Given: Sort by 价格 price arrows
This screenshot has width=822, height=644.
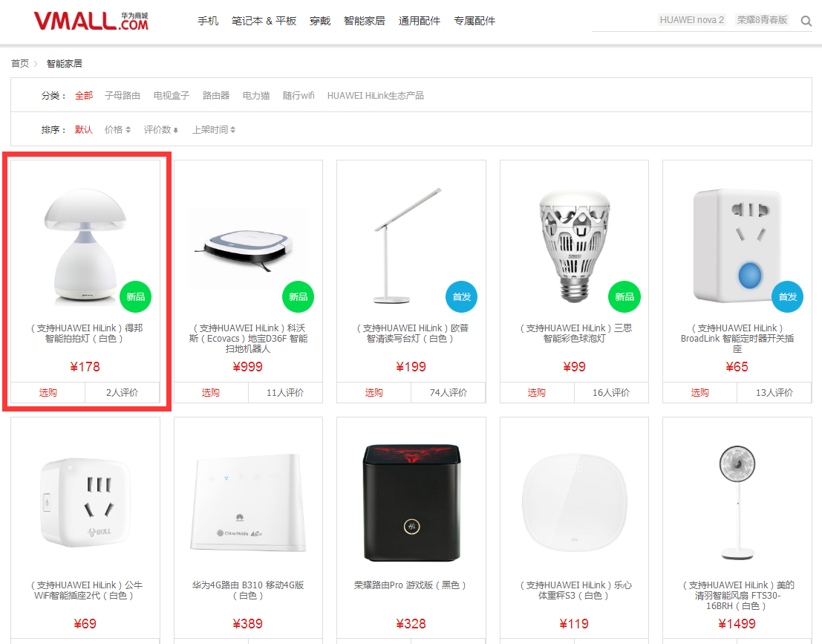Looking at the screenshot, I should (x=117, y=129).
